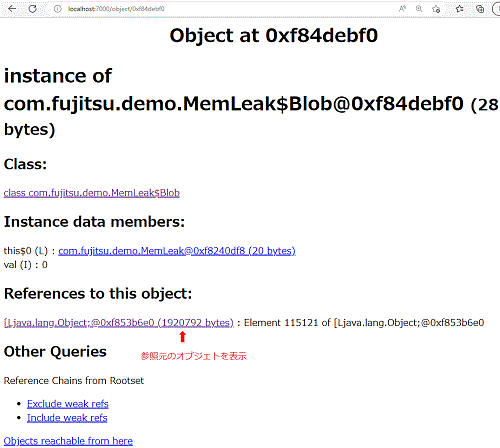This screenshot has width=500, height=448.
Task: Open class com.fujitsu.demo.MemLeak$Blob link
Action: coord(92,193)
